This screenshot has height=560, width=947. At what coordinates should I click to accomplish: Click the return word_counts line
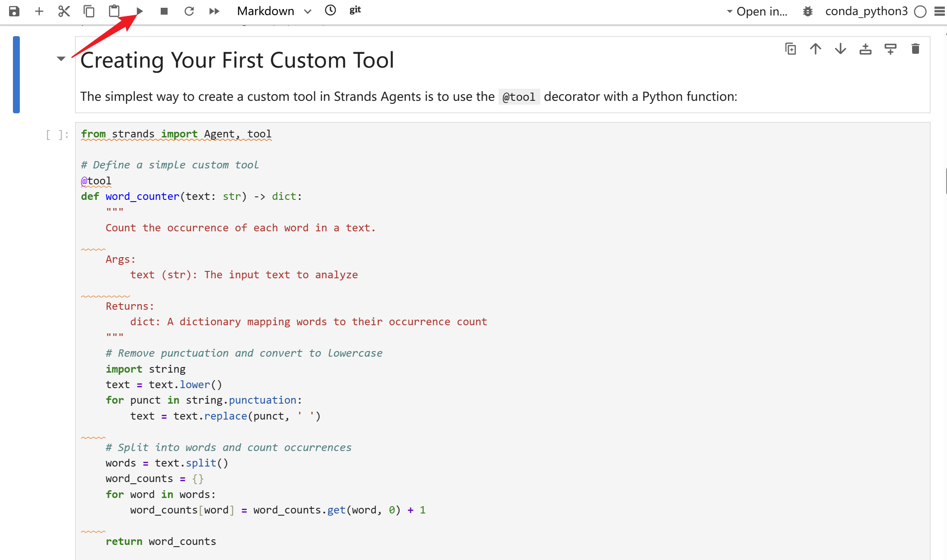tap(161, 541)
